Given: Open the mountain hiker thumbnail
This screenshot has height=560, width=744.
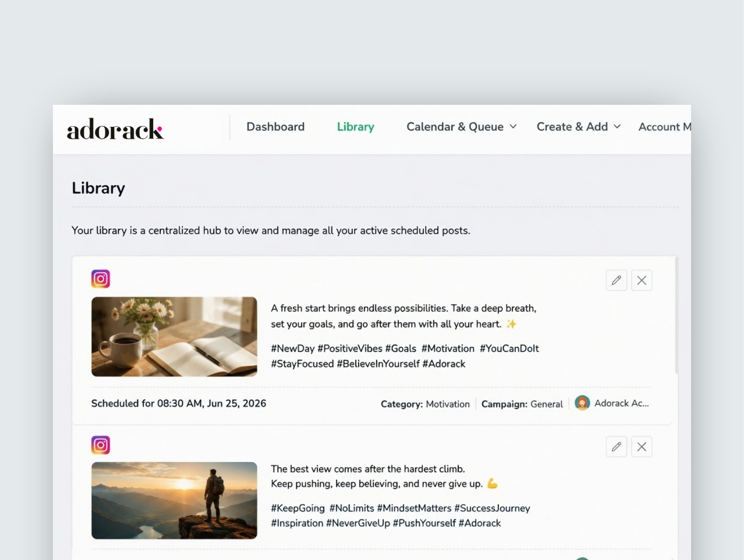Looking at the screenshot, I should coord(174,500).
